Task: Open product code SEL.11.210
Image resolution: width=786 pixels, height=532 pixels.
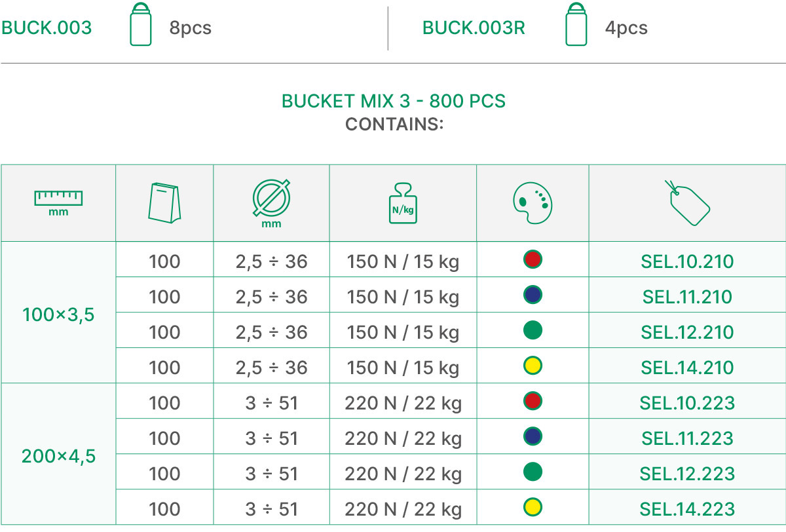Action: [x=687, y=297]
